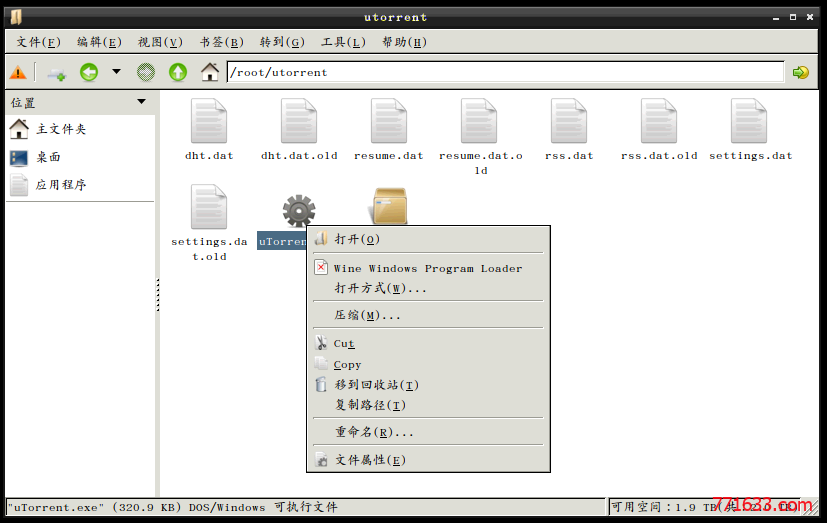Select the rss.dat file icon
827x523 pixels.
tap(569, 121)
